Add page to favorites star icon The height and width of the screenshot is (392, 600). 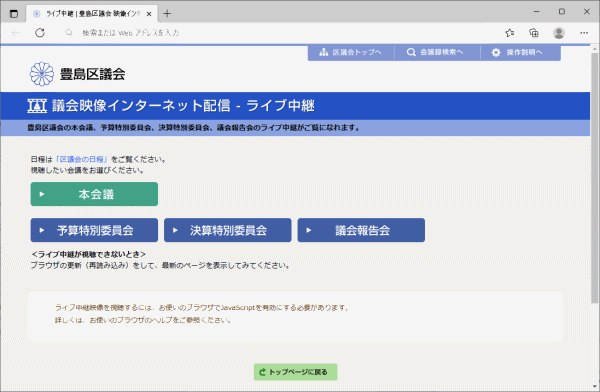pos(509,33)
